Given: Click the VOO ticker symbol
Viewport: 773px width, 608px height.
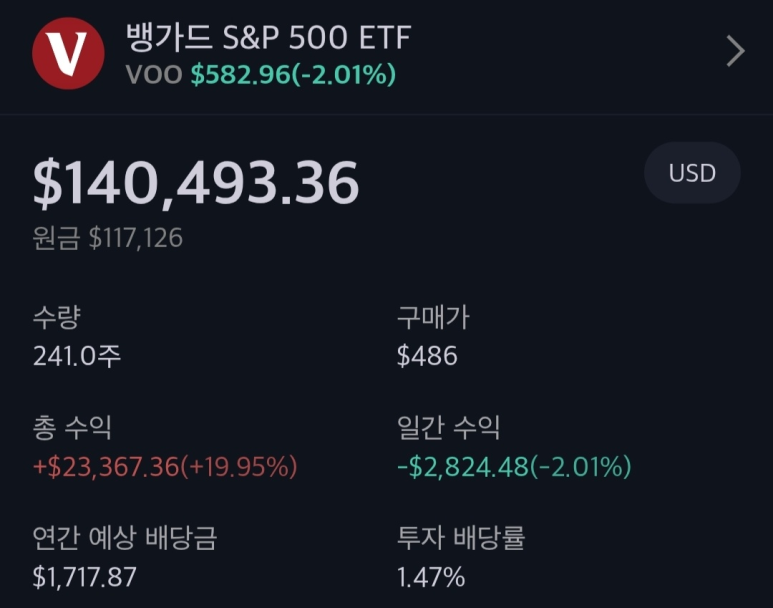Looking at the screenshot, I should pos(154,74).
